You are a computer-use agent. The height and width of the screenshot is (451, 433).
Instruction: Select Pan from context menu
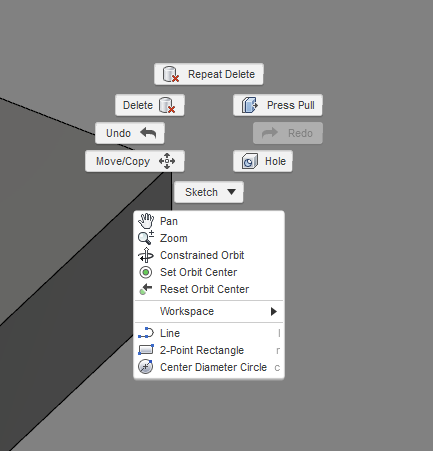pyautogui.click(x=209, y=221)
